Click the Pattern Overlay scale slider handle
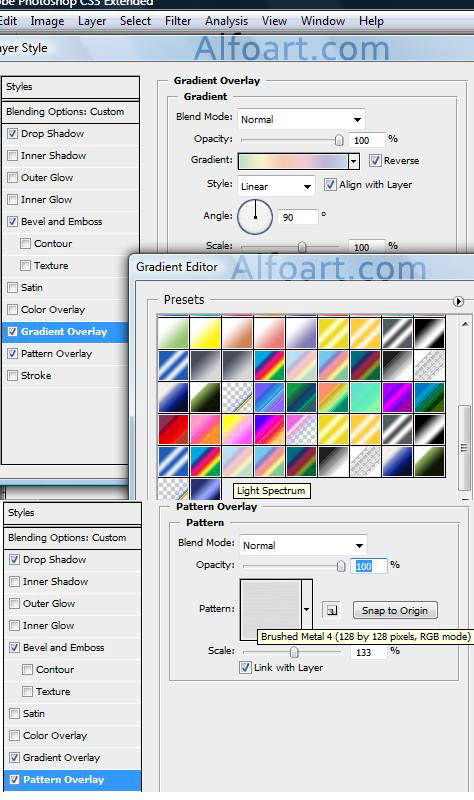 [x=294, y=652]
